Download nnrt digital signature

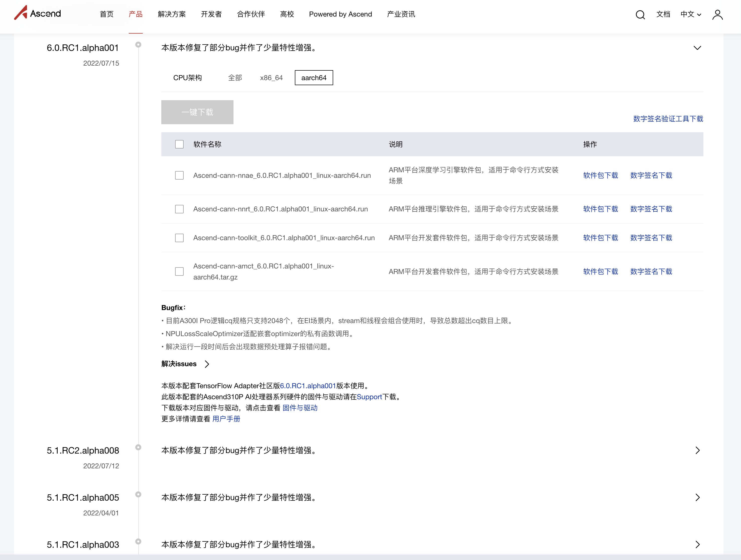(x=651, y=209)
